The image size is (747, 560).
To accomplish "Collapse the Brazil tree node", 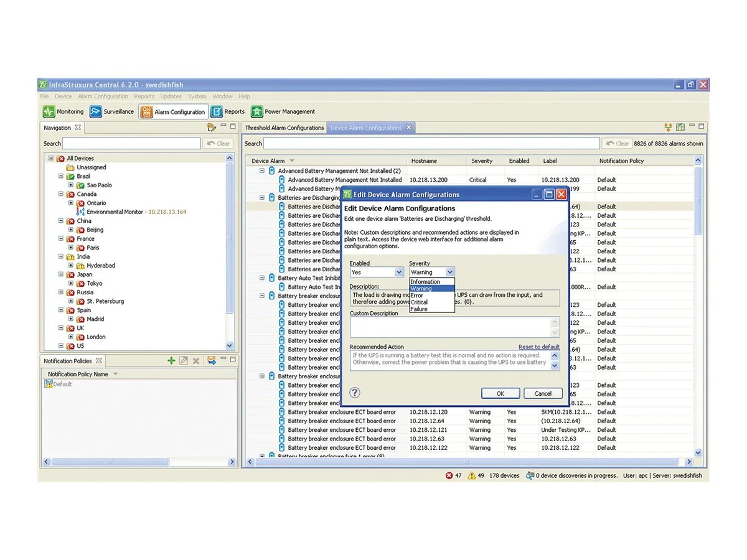I will pyautogui.click(x=61, y=177).
